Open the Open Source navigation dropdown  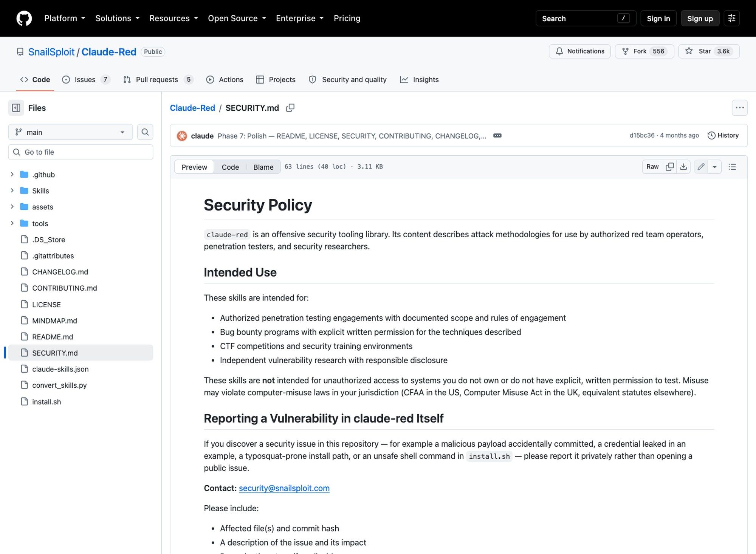[x=237, y=18]
